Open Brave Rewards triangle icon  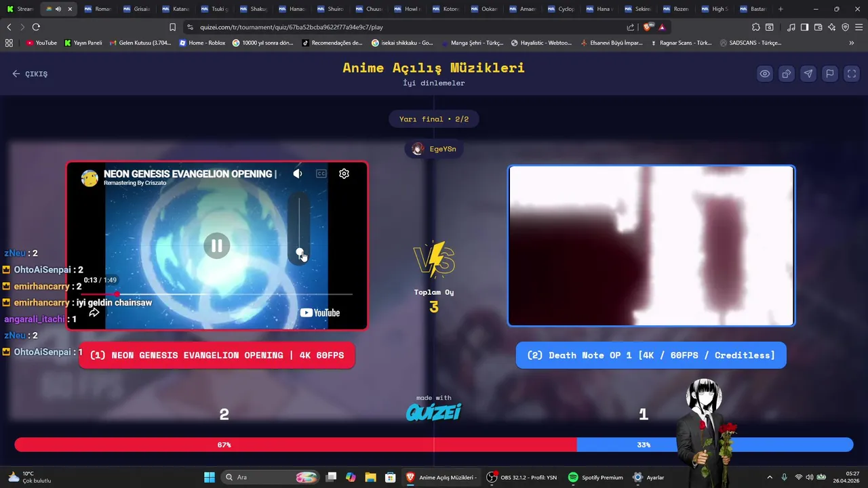tap(662, 27)
